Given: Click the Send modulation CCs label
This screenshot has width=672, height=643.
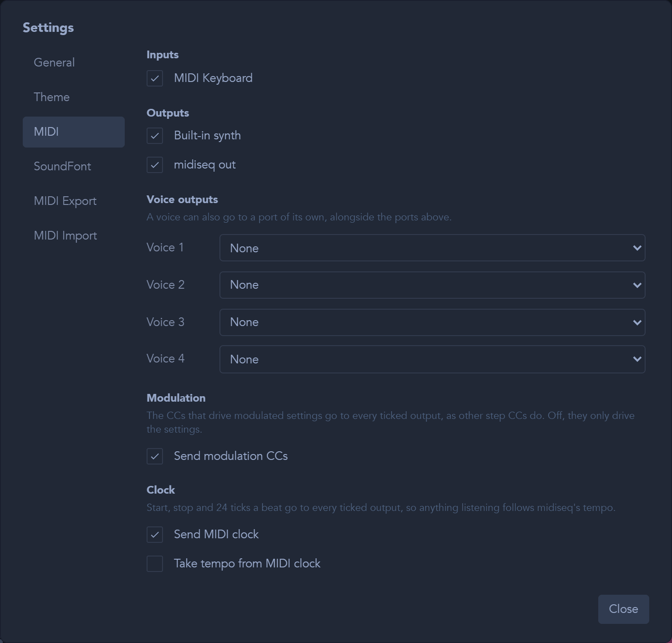Looking at the screenshot, I should pyautogui.click(x=231, y=456).
